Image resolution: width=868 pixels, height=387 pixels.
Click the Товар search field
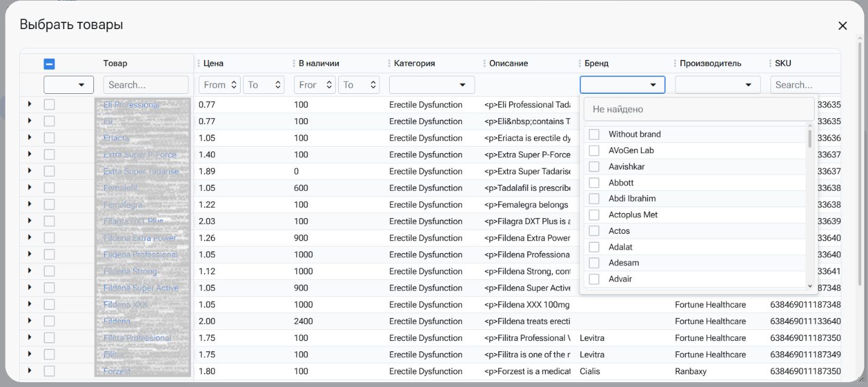coord(145,85)
